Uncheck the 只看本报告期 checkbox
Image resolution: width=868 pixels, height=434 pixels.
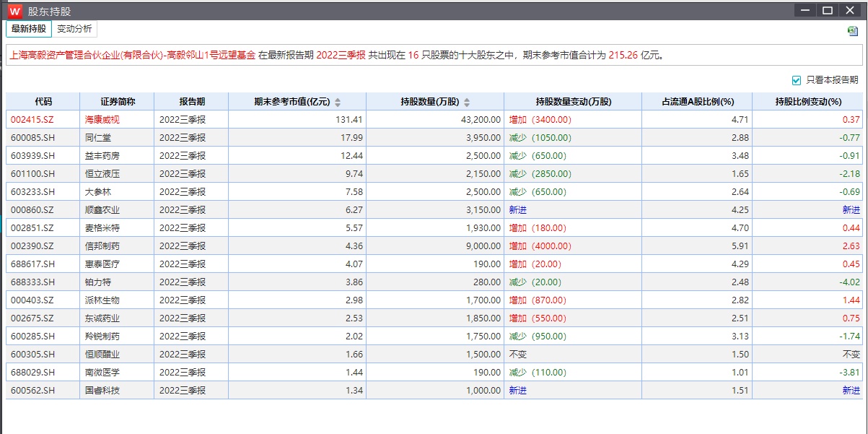click(797, 80)
